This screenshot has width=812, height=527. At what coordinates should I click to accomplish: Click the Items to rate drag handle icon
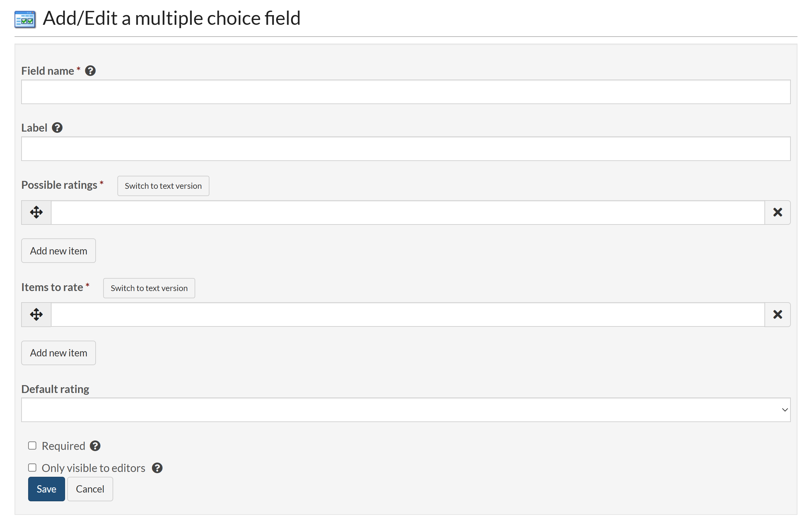tap(36, 314)
